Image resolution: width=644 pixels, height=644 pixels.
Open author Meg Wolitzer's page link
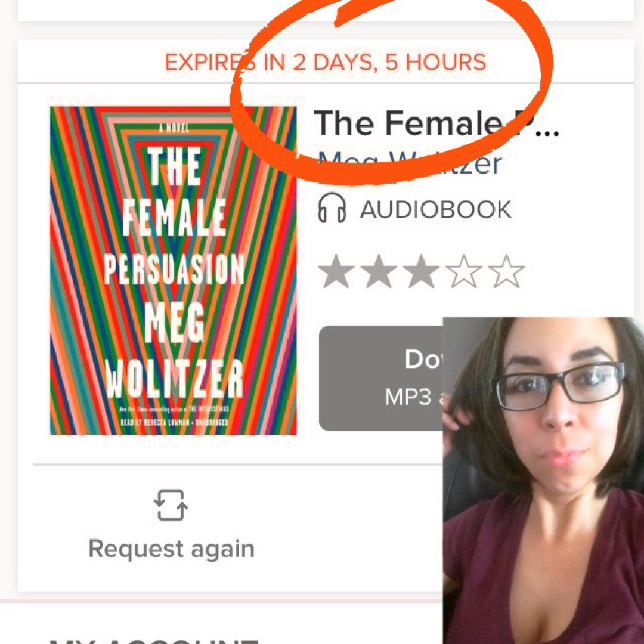click(x=410, y=163)
